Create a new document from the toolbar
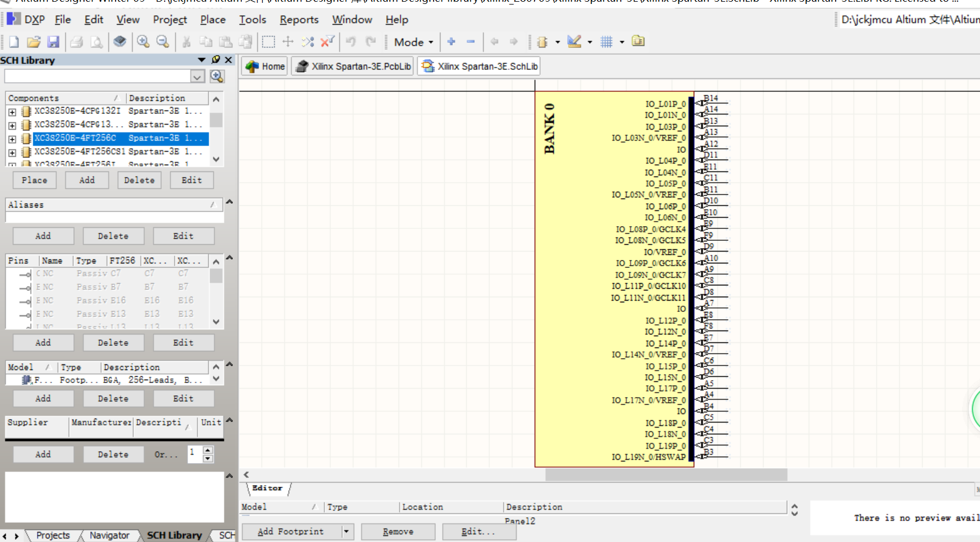The width and height of the screenshot is (980, 542). pyautogui.click(x=14, y=42)
